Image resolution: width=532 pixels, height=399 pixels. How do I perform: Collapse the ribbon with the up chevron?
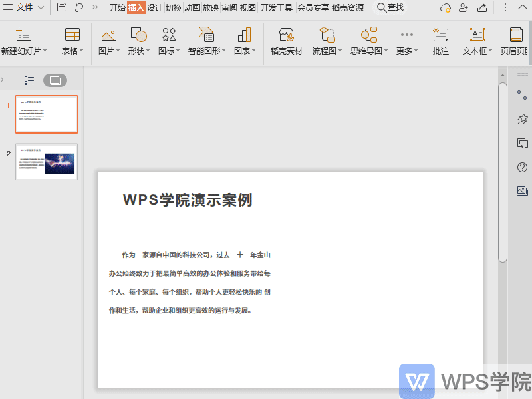523,7
